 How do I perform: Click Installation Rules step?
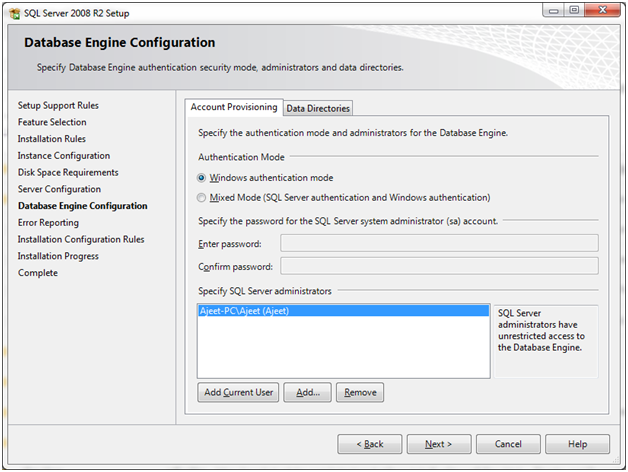(52, 139)
